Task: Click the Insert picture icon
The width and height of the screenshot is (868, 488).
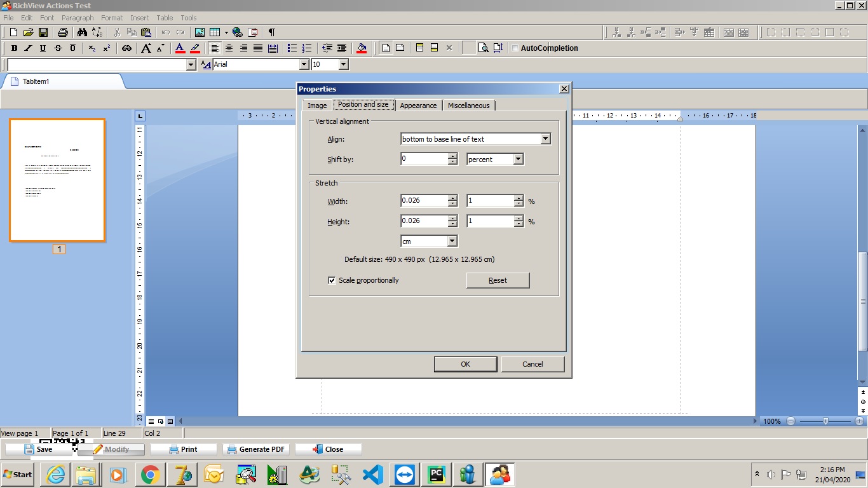Action: click(200, 32)
